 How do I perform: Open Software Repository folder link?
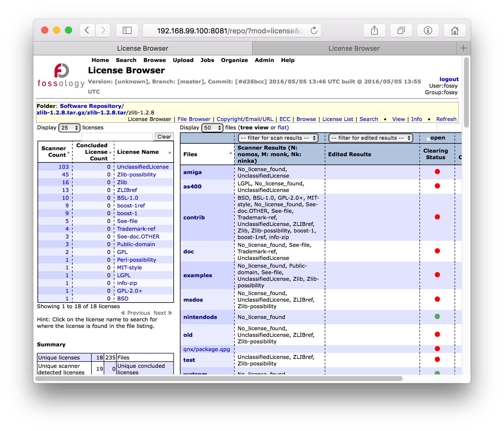[91, 106]
